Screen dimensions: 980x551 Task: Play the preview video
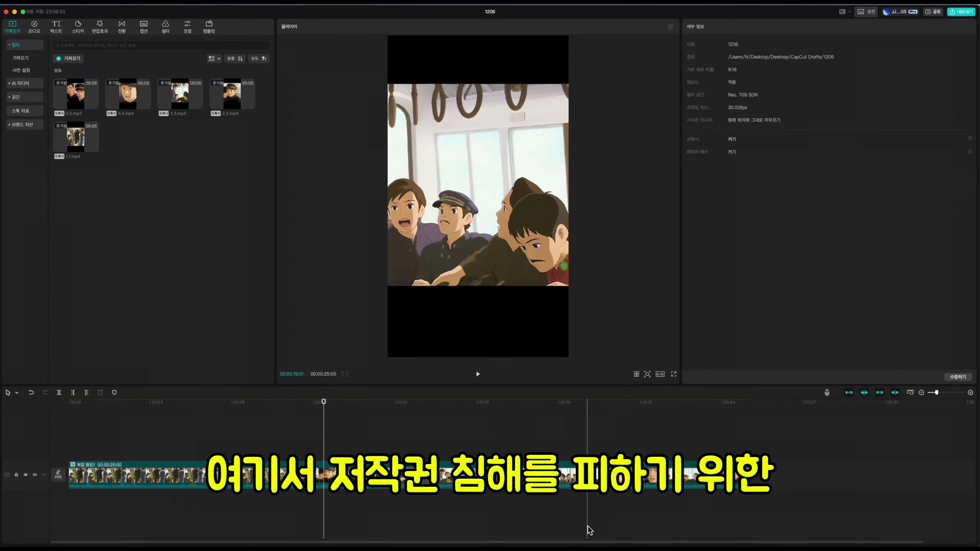(x=478, y=374)
